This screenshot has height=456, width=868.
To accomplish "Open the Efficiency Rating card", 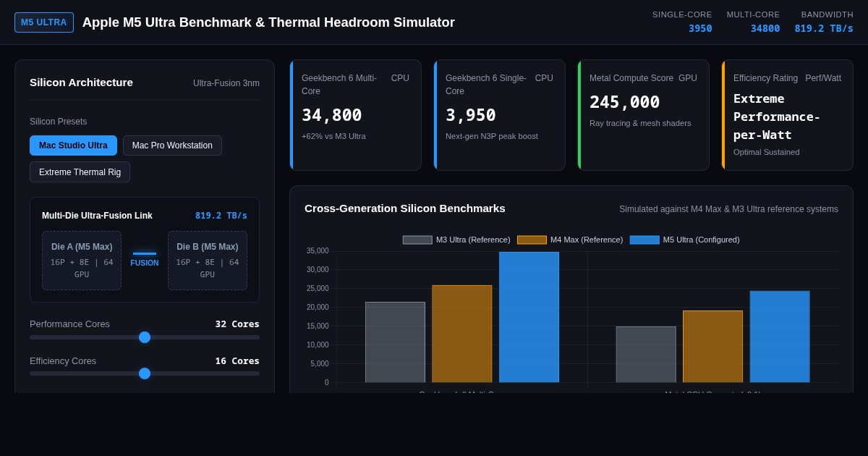I will click(788, 115).
